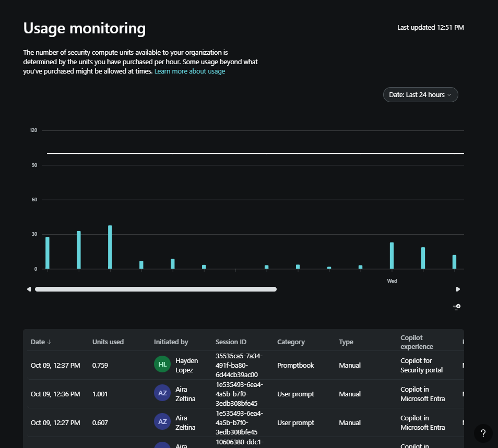Click the usage bar above Wed label
The image size is (498, 448).
click(x=392, y=256)
